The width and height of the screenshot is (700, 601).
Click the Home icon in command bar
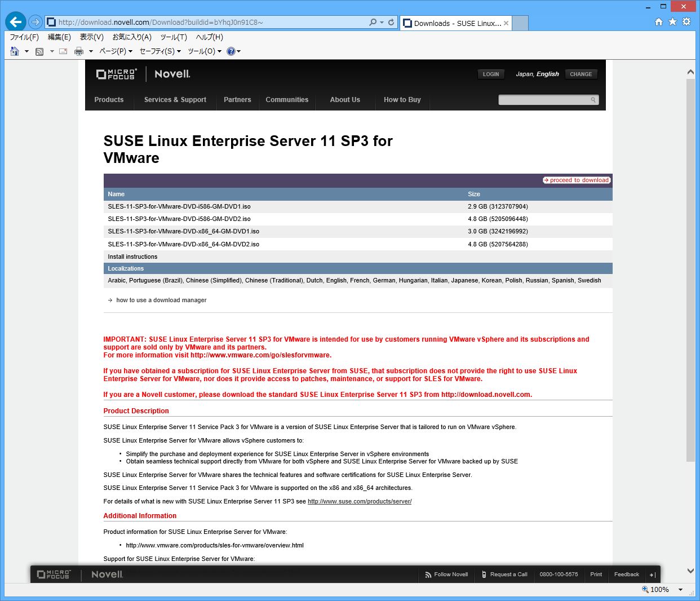[15, 51]
